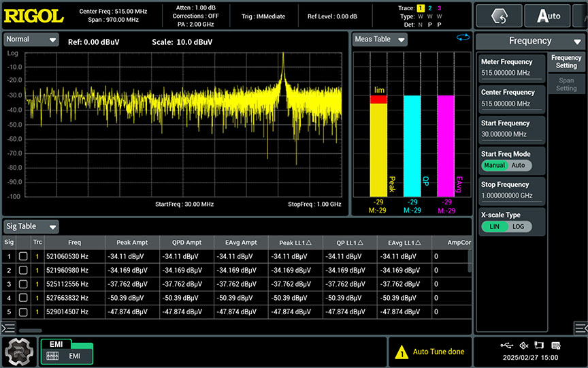Viewport: 588px width, 368px height.
Task: Click the muted speaker icon
Action: click(x=523, y=346)
